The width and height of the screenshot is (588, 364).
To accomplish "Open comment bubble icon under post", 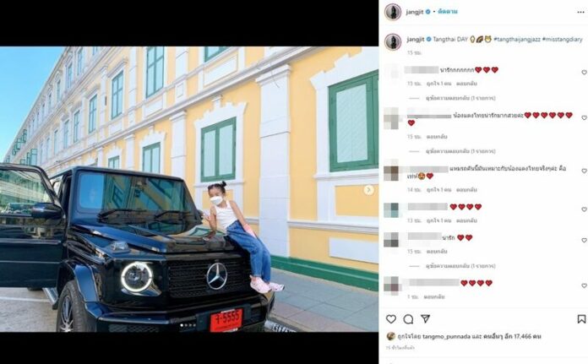I will pyautogui.click(x=408, y=319).
